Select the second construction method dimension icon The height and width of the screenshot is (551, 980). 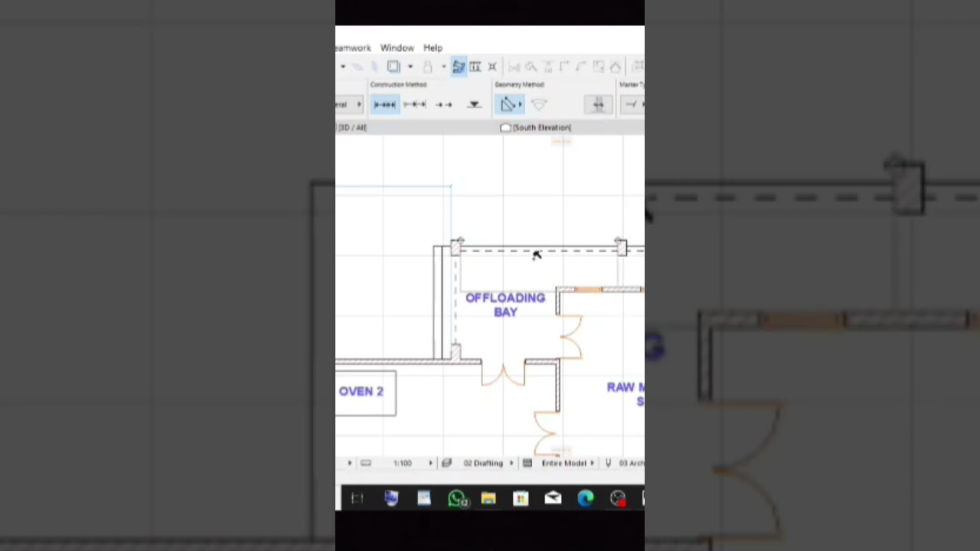pos(414,105)
